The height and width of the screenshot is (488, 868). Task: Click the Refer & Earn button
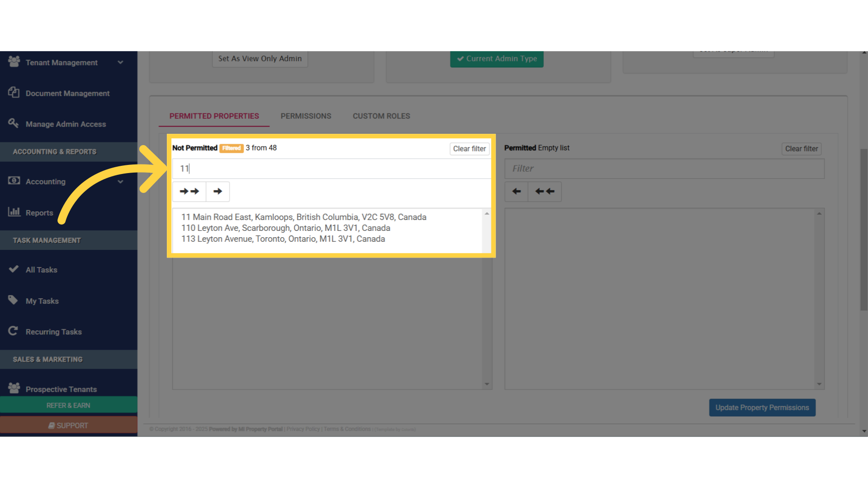click(x=69, y=405)
